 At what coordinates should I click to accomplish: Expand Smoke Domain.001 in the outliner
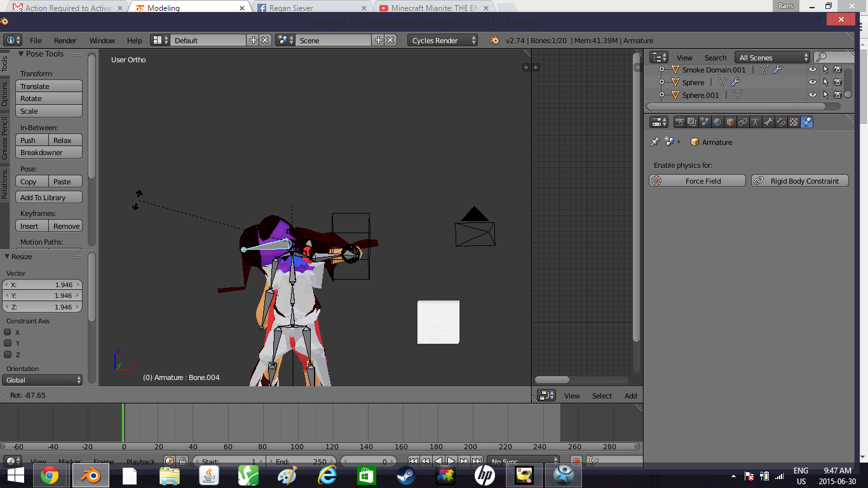pyautogui.click(x=661, y=70)
